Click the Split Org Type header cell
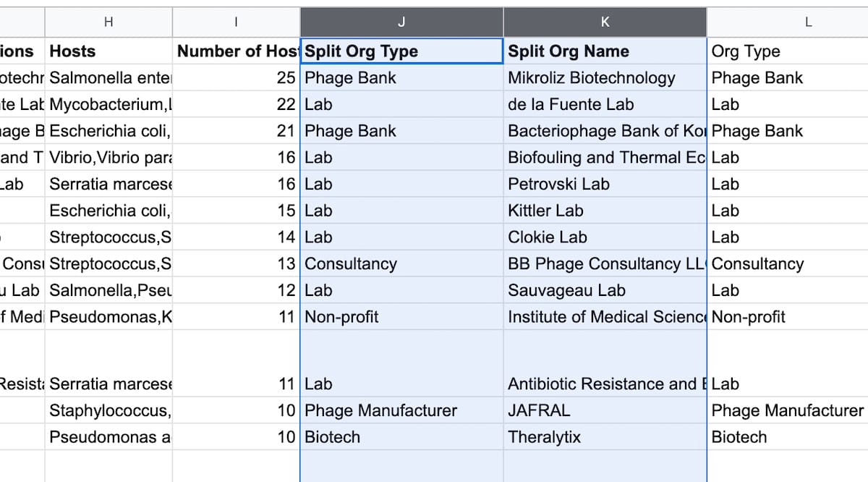 401,51
